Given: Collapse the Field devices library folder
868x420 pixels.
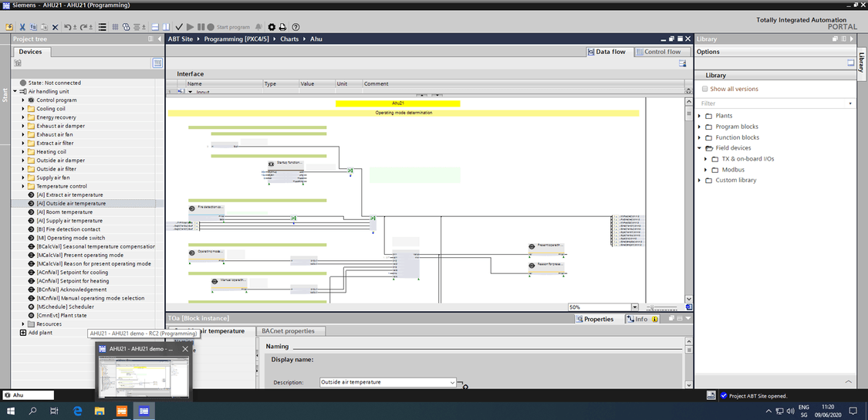Looking at the screenshot, I should click(700, 148).
